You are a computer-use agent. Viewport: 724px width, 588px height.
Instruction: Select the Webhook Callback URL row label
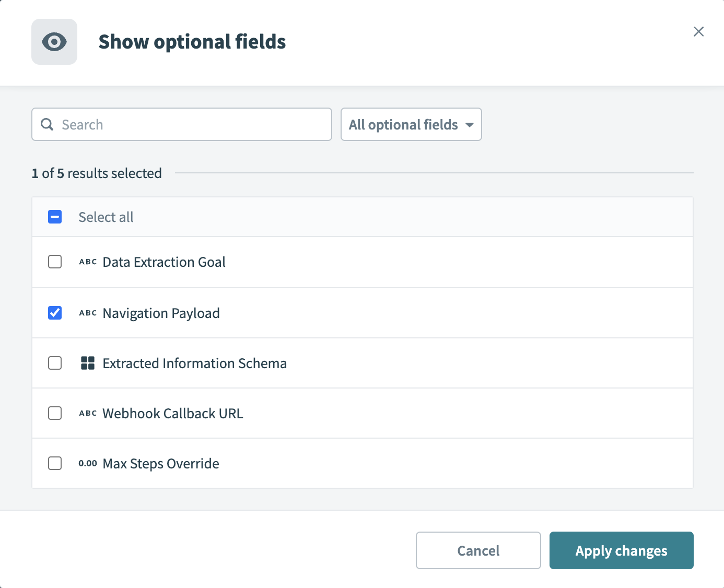[x=173, y=414]
